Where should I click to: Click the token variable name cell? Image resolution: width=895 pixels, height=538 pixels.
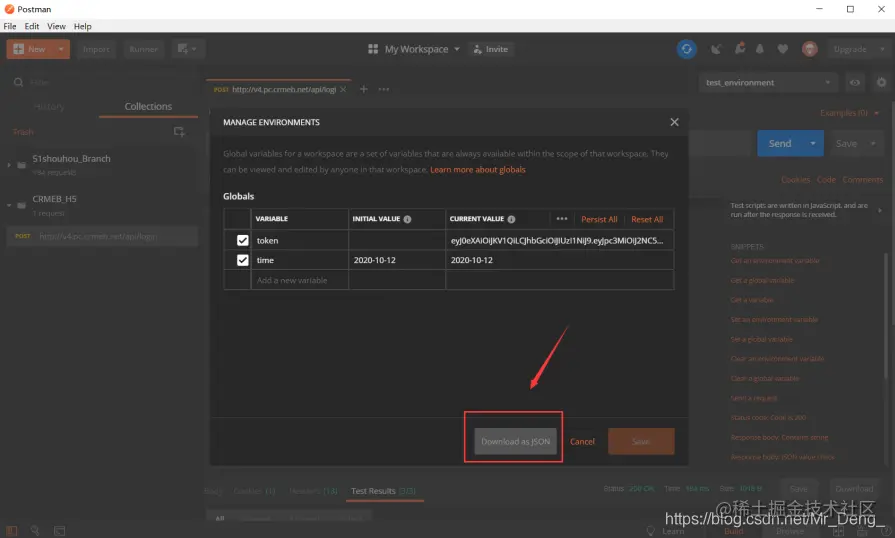click(x=300, y=240)
